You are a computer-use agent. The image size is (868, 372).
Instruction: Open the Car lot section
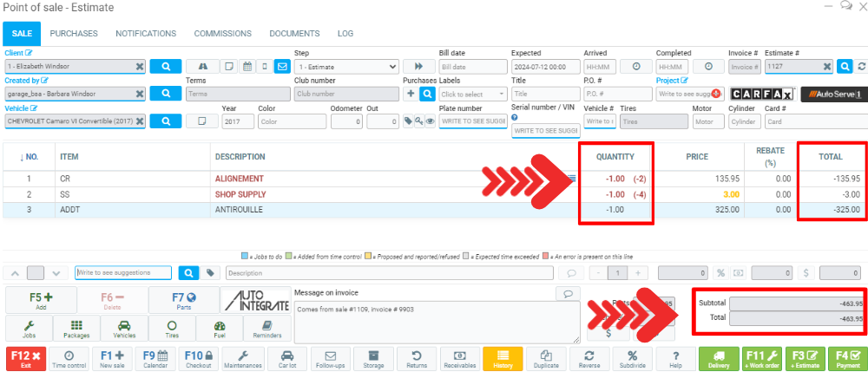click(x=287, y=359)
